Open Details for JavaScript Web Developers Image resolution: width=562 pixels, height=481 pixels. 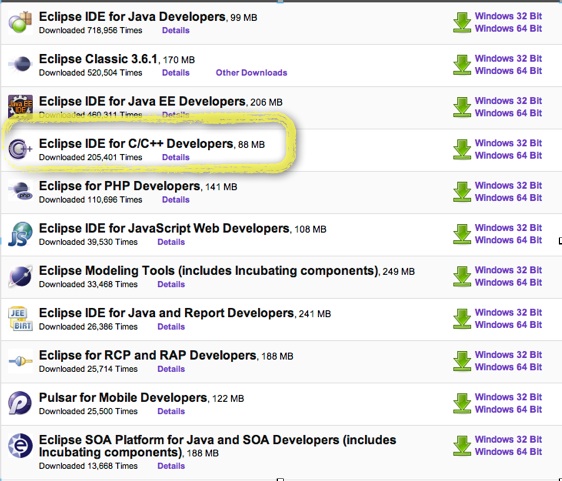171,242
